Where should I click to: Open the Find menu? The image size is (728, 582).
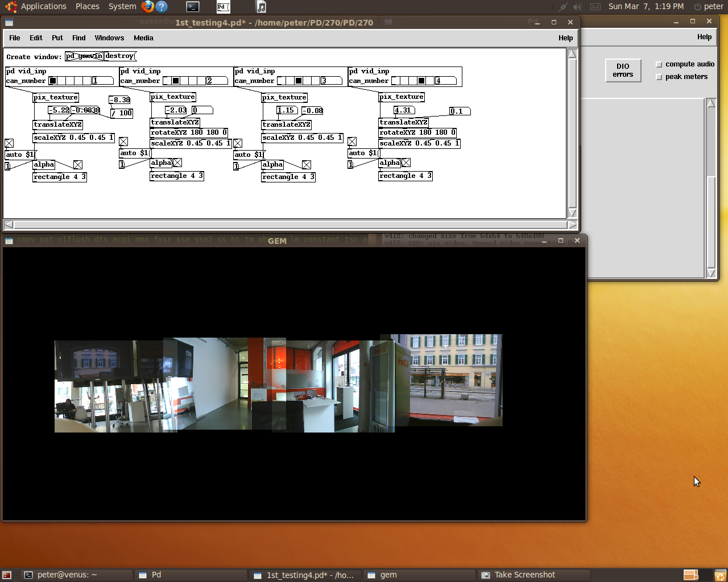[79, 38]
